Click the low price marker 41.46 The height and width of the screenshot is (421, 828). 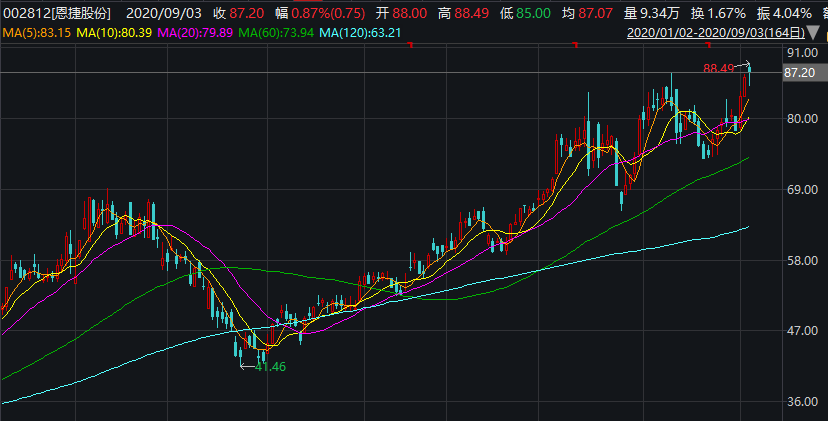pyautogui.click(x=270, y=367)
